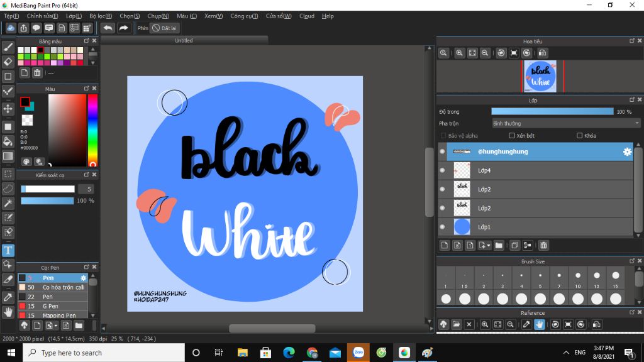Pop out the Bảng màu palette panel
Screen dimensions: 644x362
86,41
